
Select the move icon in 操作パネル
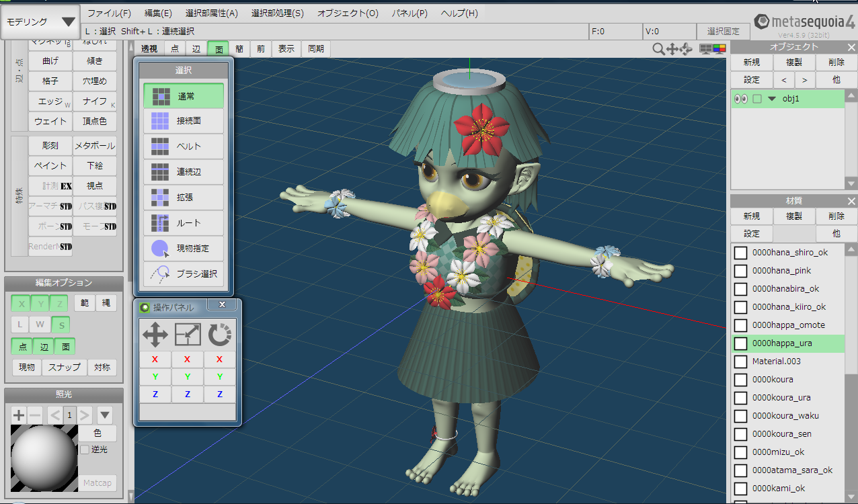pyautogui.click(x=155, y=334)
